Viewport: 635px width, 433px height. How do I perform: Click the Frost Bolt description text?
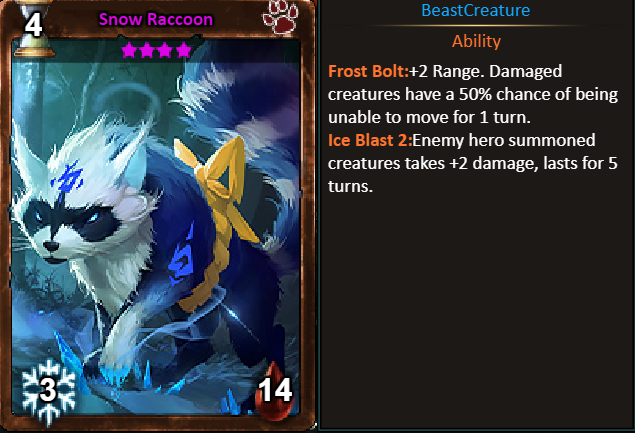coord(473,94)
